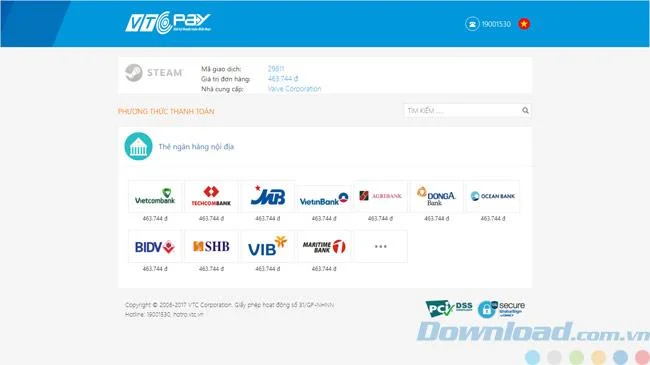Choose DongA Bank payment option
The width and height of the screenshot is (650, 365).
coord(437,197)
